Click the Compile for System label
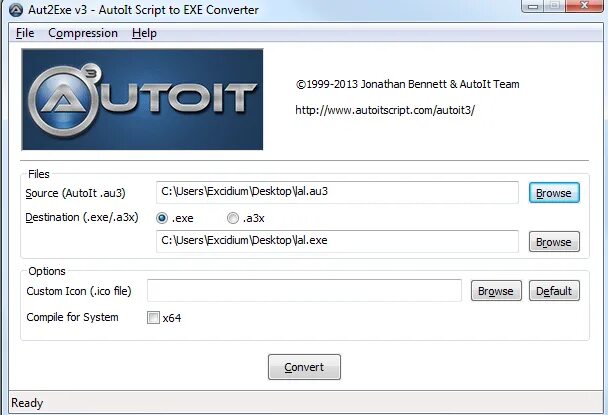608x415 pixels. tap(73, 317)
